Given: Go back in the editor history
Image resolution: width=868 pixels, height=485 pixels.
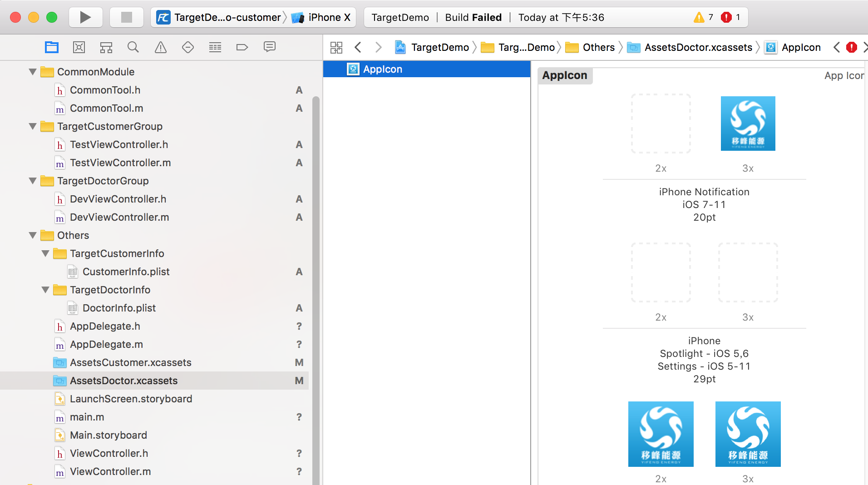Looking at the screenshot, I should [x=358, y=47].
